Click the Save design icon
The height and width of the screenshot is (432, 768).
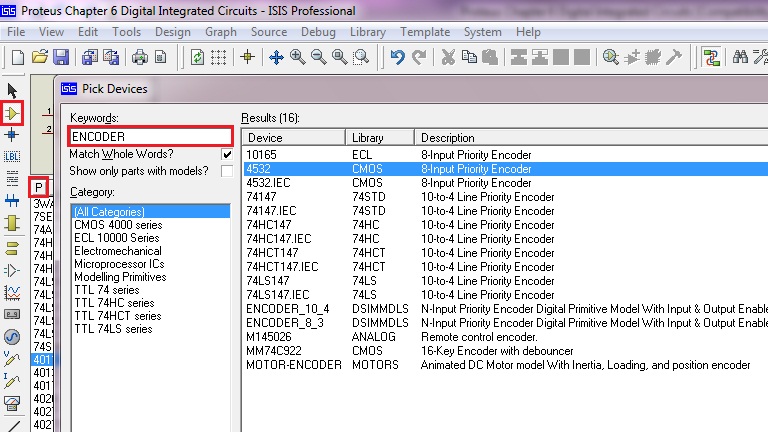coord(61,57)
